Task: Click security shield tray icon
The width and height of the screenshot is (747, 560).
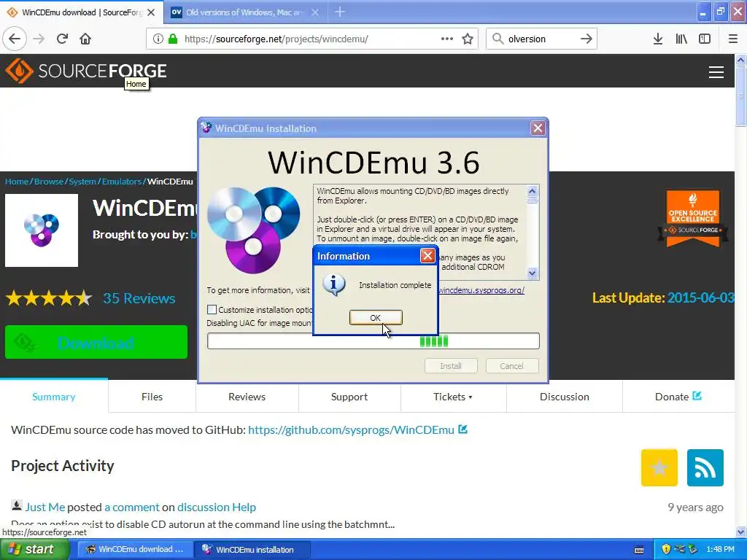Action: (x=666, y=550)
